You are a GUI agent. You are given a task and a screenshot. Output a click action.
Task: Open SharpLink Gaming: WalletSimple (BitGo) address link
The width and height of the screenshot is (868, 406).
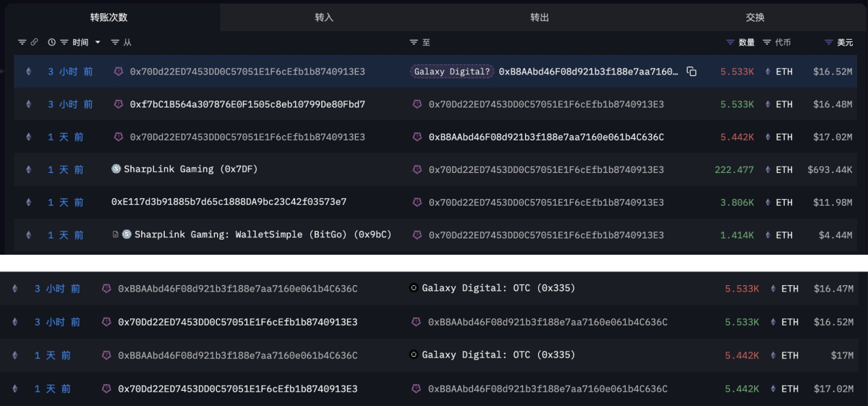click(x=263, y=234)
